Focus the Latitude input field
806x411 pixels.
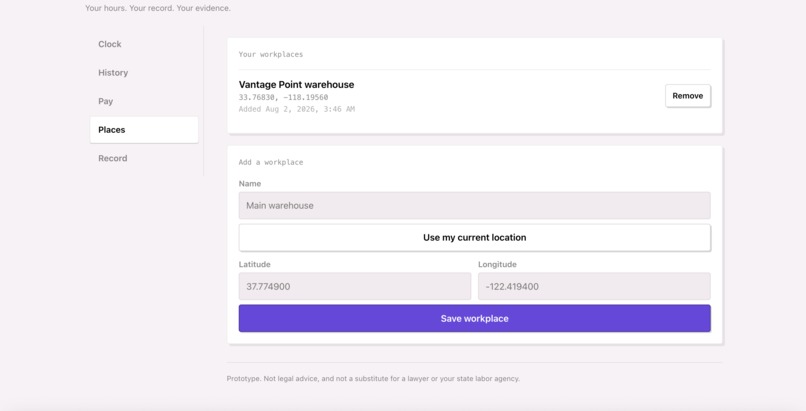point(355,287)
